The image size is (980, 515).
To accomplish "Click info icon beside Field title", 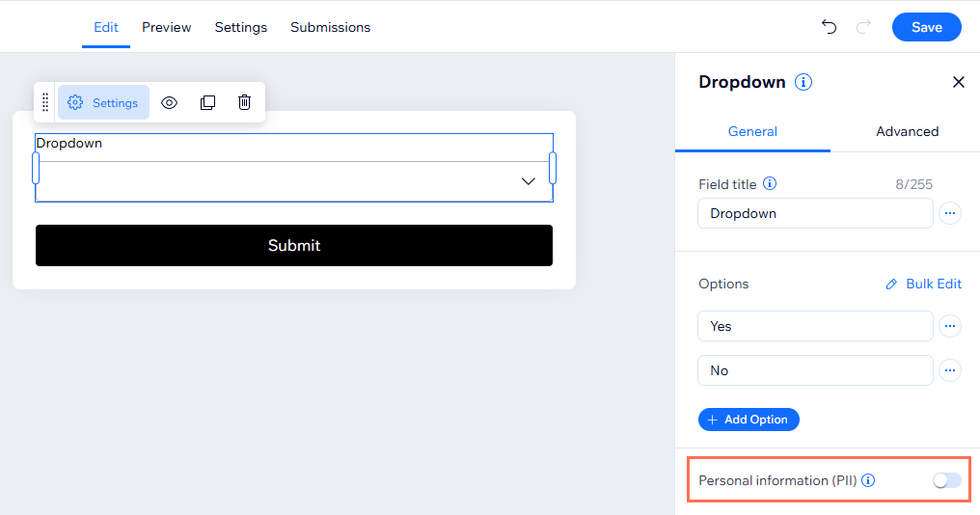I will (x=769, y=183).
